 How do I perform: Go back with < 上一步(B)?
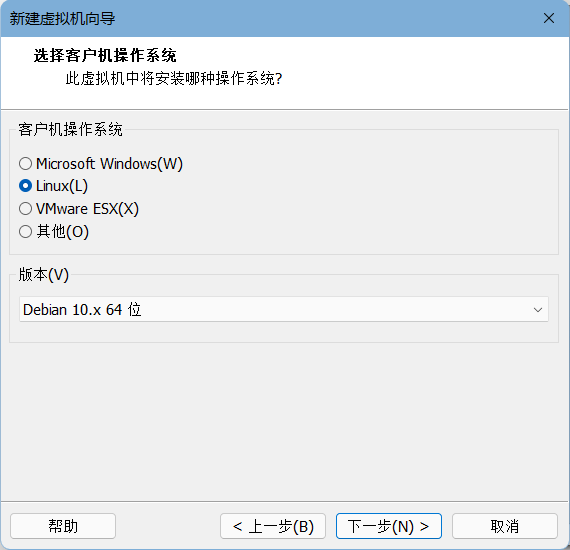[273, 526]
